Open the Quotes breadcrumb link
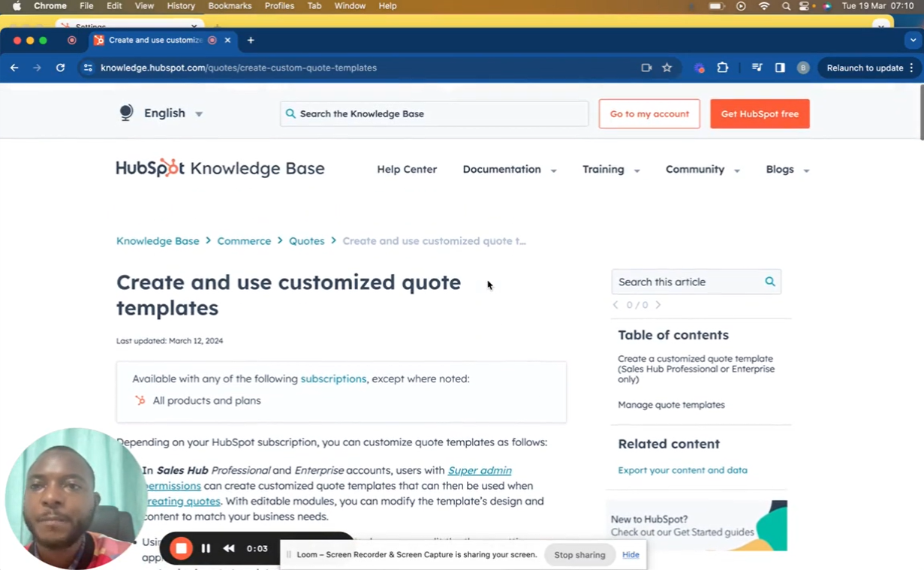Screen dimensions: 924x570 [x=307, y=241]
